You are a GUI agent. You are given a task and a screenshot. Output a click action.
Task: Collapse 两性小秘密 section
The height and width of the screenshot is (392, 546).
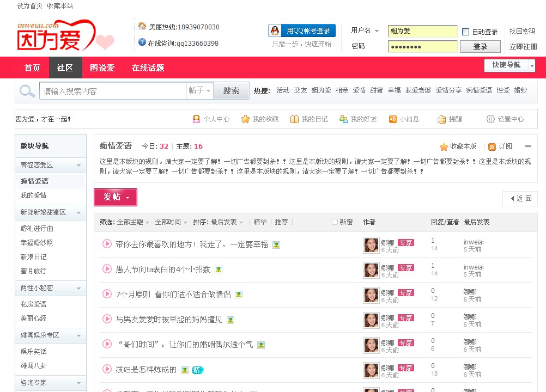[x=78, y=289]
